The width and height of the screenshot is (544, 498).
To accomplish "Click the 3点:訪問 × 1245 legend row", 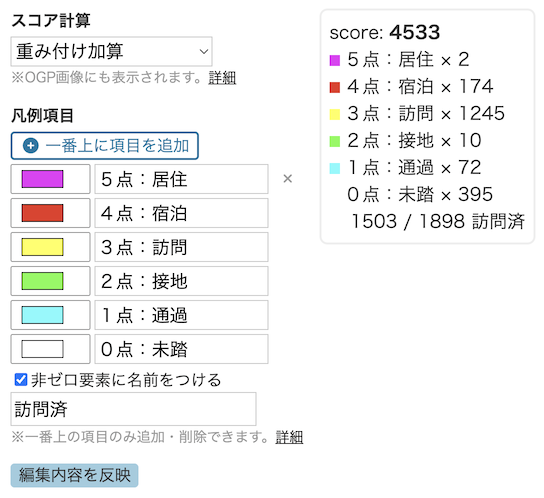I will pyautogui.click(x=417, y=114).
